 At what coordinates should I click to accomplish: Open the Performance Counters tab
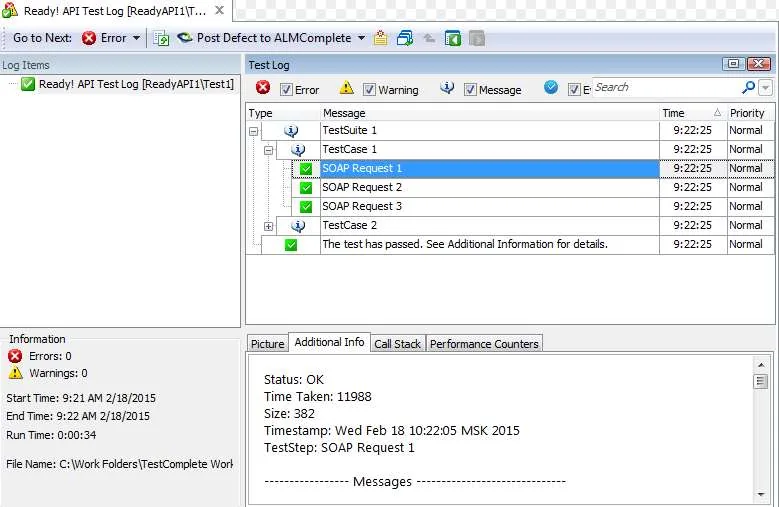click(x=484, y=344)
